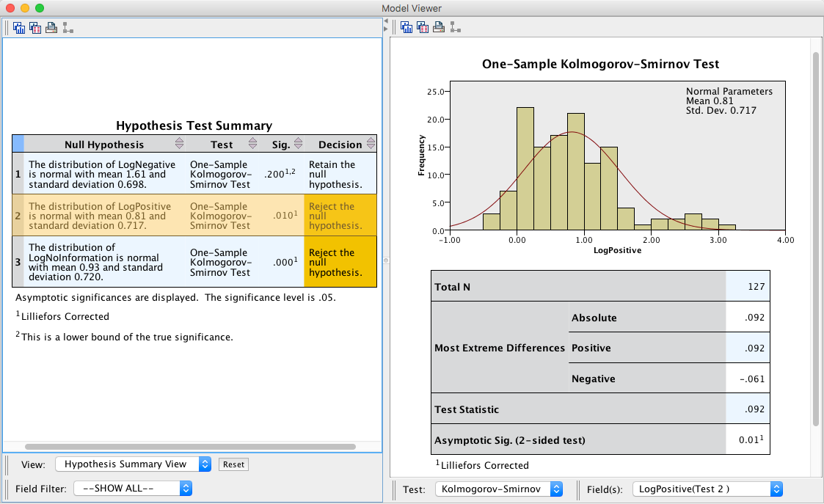Sort table by Decision column arrows
This screenshot has width=824, height=504.
coord(369,144)
